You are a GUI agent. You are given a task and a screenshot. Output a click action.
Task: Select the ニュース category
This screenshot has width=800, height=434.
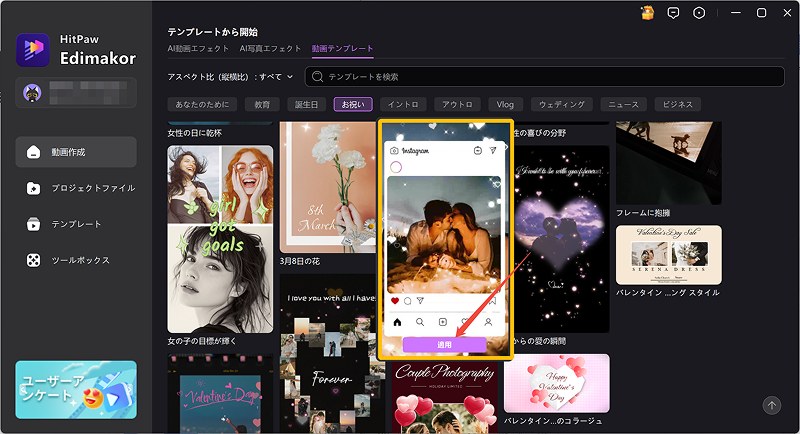[623, 105]
